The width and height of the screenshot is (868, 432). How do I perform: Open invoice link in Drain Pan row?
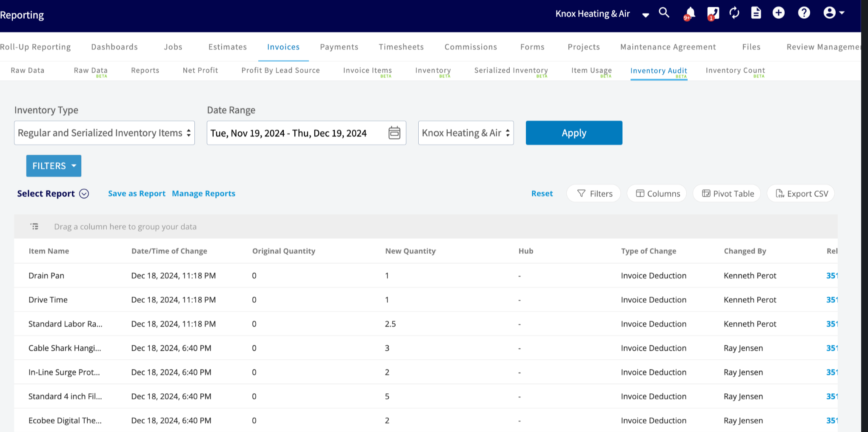pyautogui.click(x=832, y=276)
